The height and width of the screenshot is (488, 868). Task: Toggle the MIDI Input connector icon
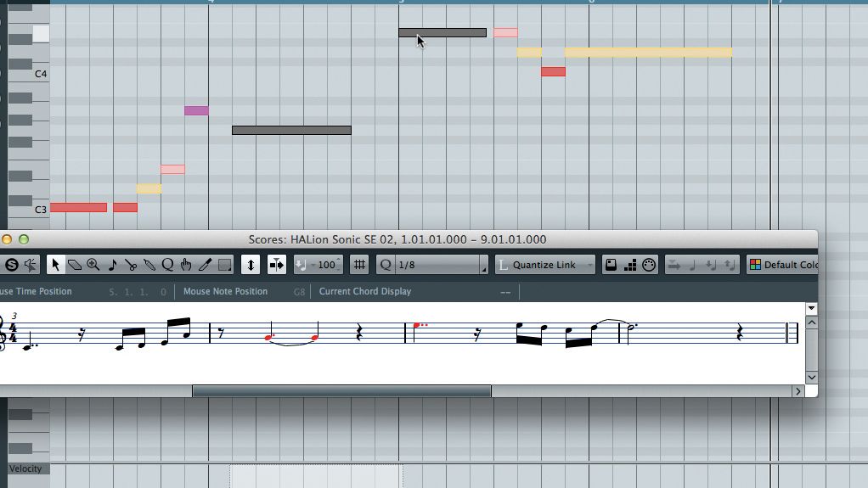point(649,265)
